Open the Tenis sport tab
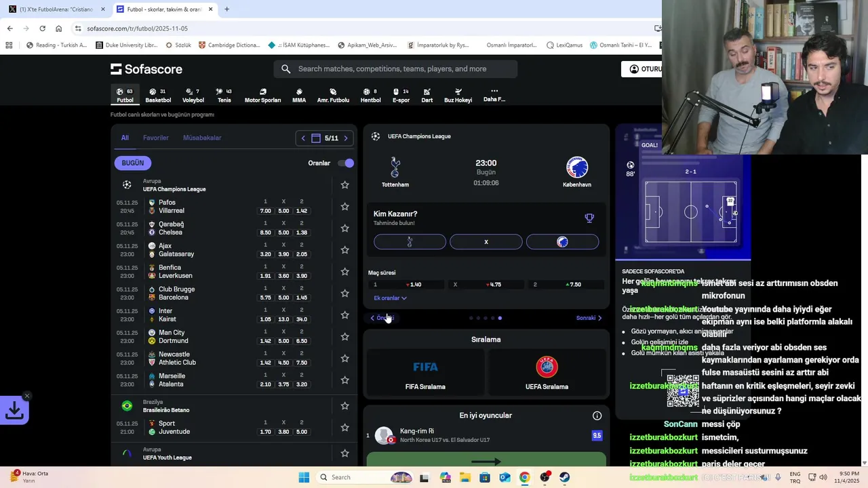868x488 pixels. [x=224, y=96]
